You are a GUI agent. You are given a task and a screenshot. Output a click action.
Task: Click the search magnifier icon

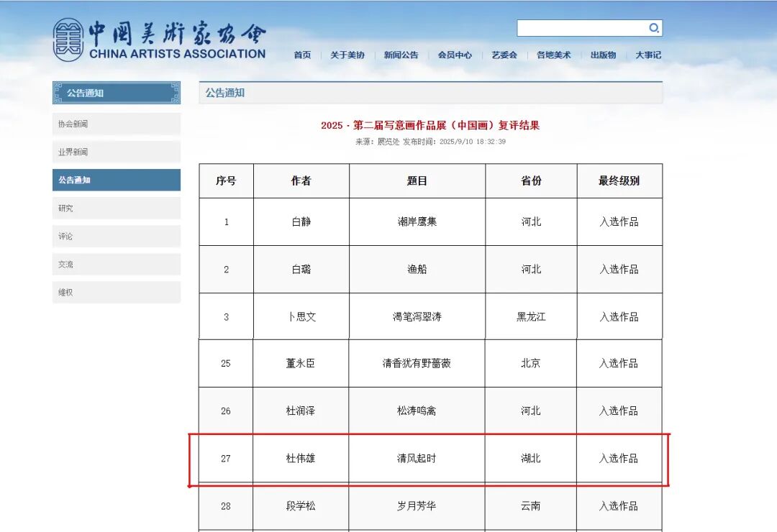pyautogui.click(x=653, y=28)
